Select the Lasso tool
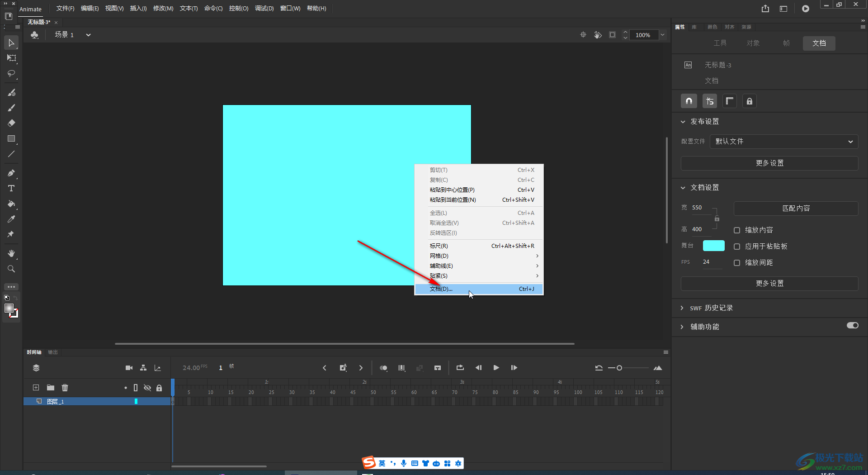The width and height of the screenshot is (868, 475). click(11, 73)
